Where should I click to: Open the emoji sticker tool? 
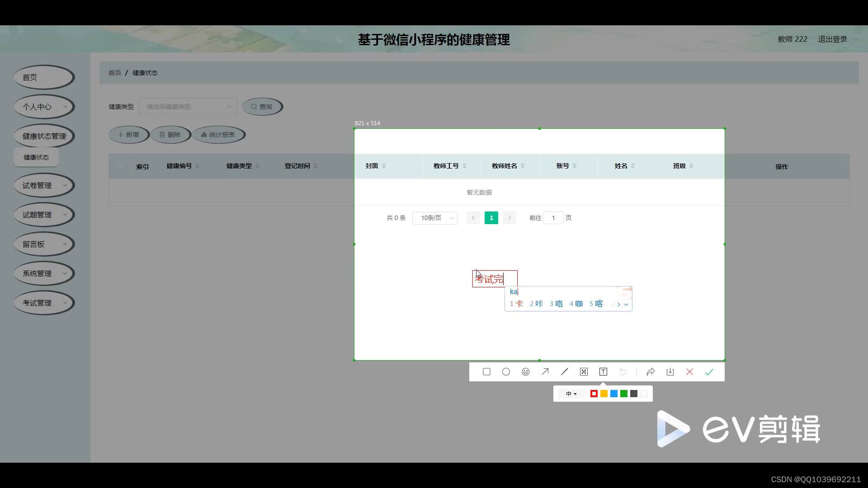click(x=525, y=372)
